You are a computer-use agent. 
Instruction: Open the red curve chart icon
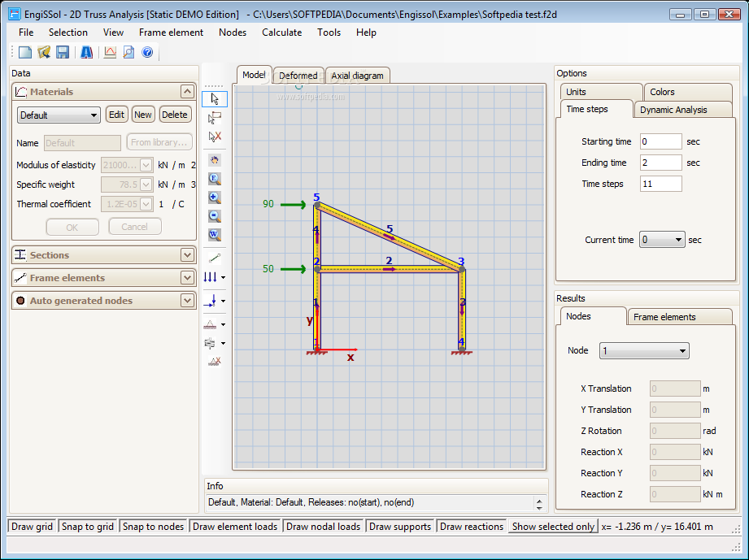110,52
